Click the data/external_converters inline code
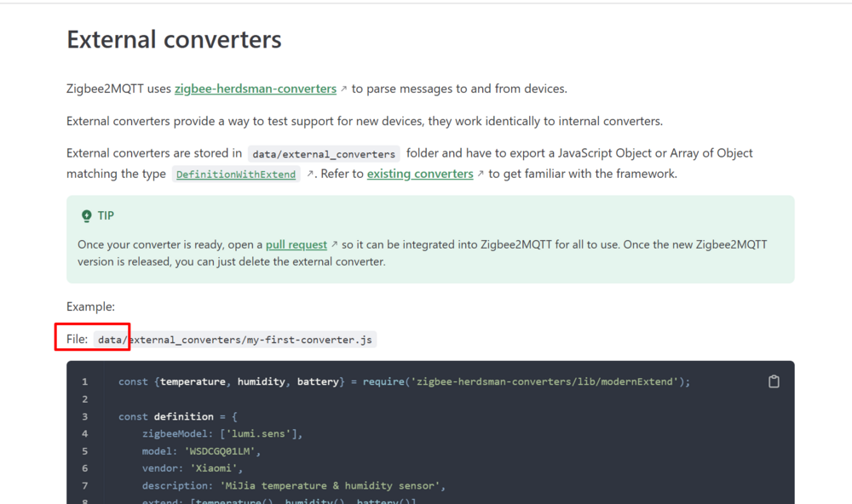Viewport: 852px width, 504px height. (324, 154)
